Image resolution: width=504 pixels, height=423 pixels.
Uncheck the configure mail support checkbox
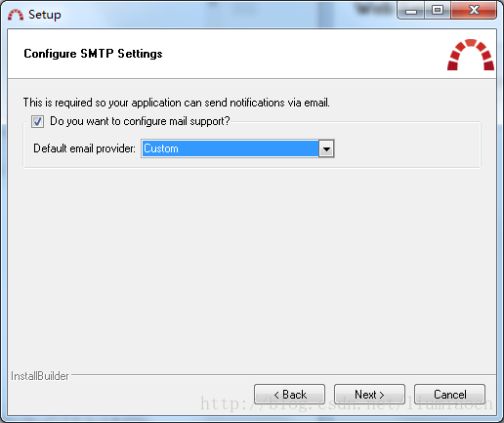point(37,122)
